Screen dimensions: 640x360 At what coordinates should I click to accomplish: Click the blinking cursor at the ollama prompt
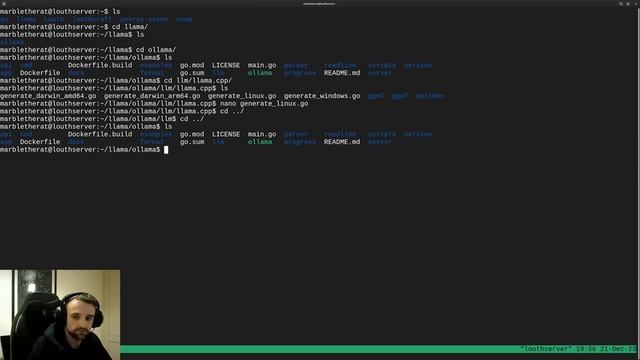166,150
